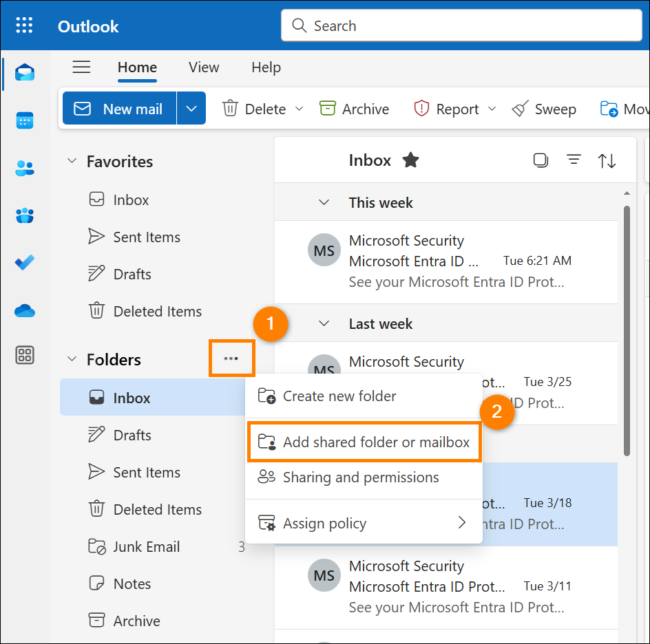Switch to the Home tab

pos(137,67)
